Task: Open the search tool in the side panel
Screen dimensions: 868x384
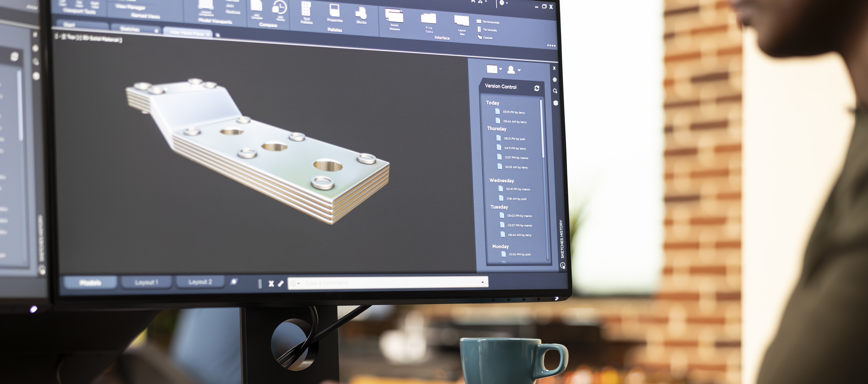Action: [555, 91]
